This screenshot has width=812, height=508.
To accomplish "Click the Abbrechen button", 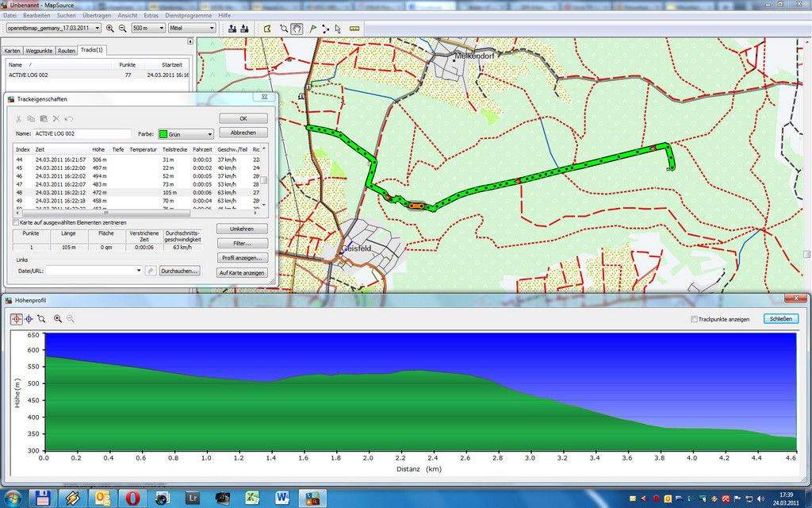I will tap(243, 133).
